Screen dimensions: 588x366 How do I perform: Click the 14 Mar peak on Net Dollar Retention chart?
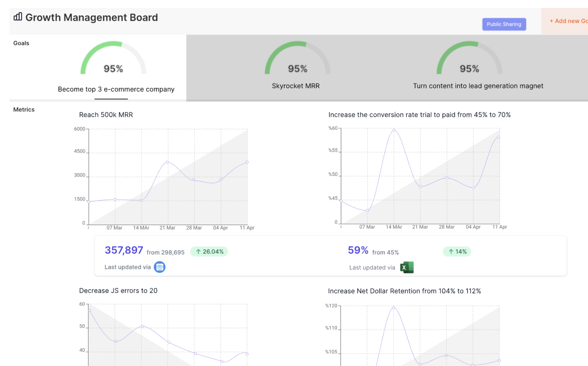coord(394,307)
